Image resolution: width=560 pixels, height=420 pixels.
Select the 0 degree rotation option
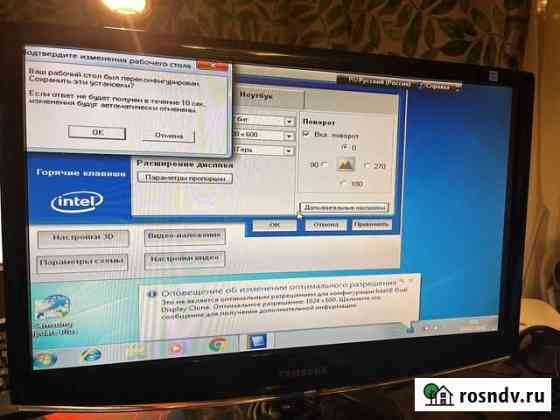(345, 147)
